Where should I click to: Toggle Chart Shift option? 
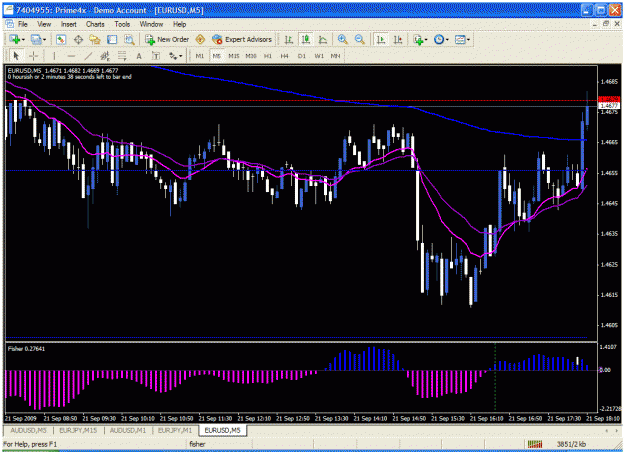398,39
